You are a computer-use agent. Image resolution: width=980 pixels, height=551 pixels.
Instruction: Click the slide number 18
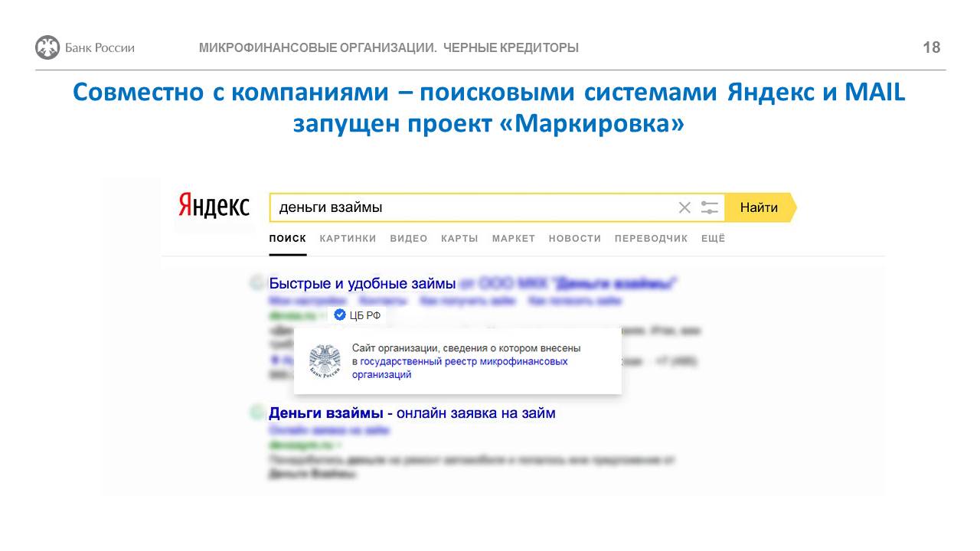click(932, 47)
